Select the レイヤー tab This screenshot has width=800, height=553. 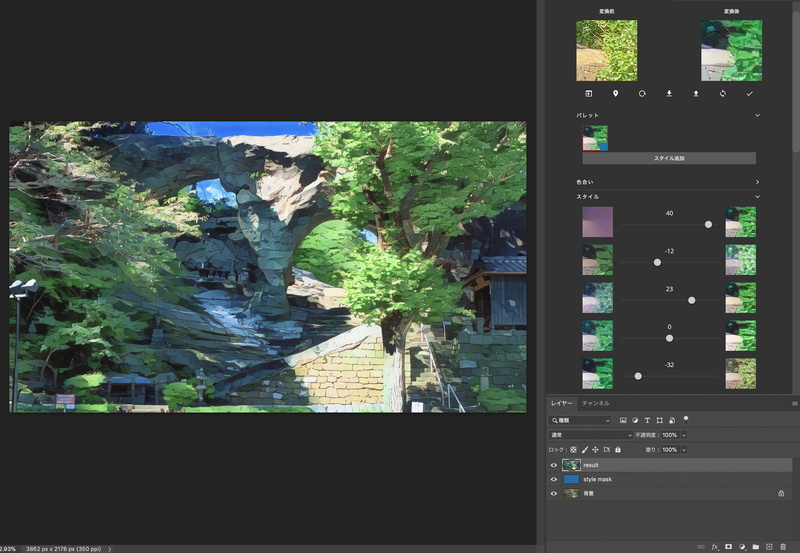pos(561,403)
